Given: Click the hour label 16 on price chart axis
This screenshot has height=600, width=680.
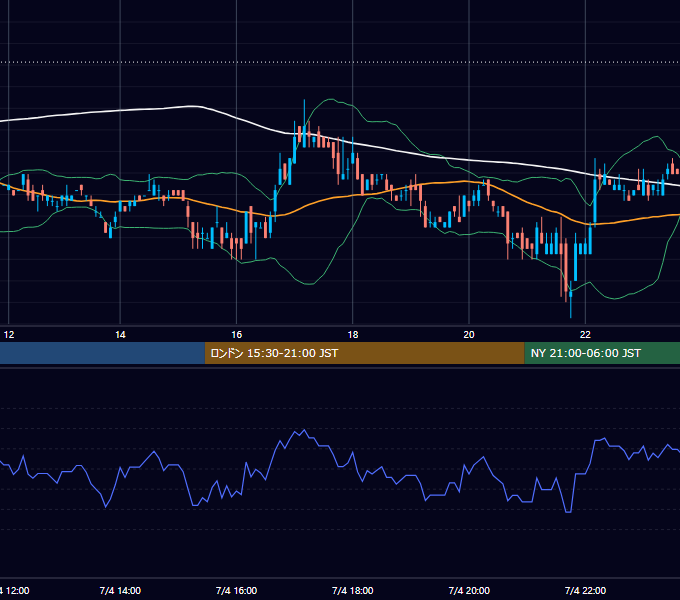Looking at the screenshot, I should click(x=236, y=335).
